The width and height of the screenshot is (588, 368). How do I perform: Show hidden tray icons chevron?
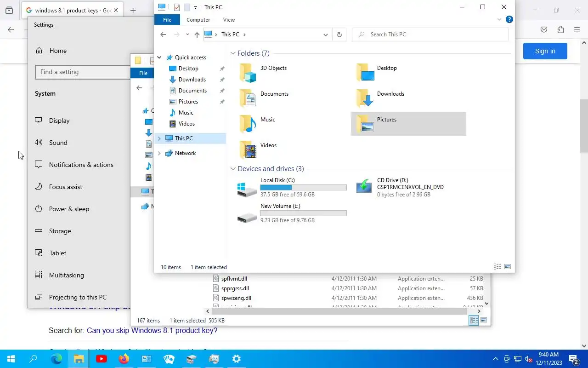(x=496, y=359)
